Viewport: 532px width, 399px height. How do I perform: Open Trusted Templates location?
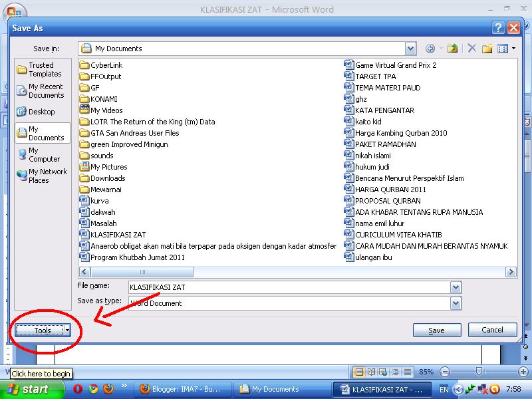click(x=43, y=70)
